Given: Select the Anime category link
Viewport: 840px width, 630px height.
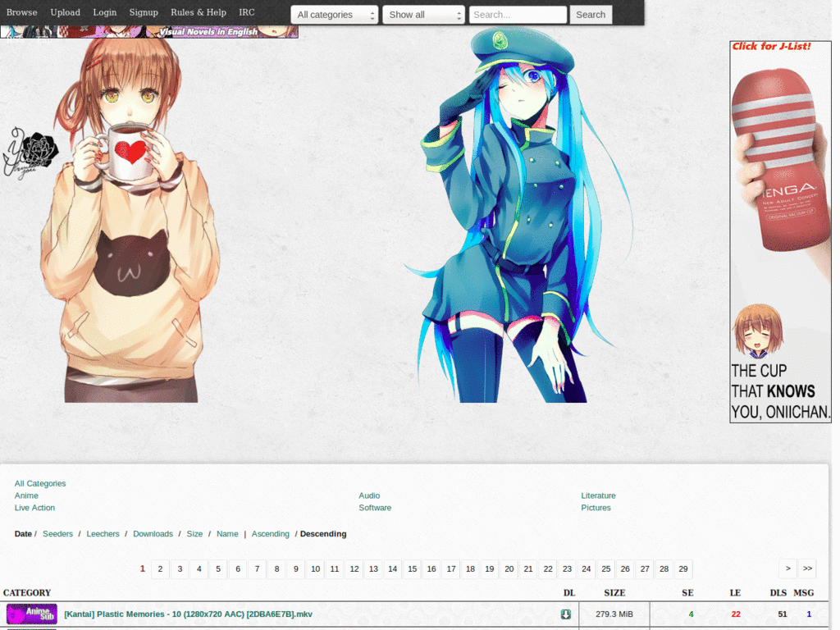Looking at the screenshot, I should click(26, 495).
